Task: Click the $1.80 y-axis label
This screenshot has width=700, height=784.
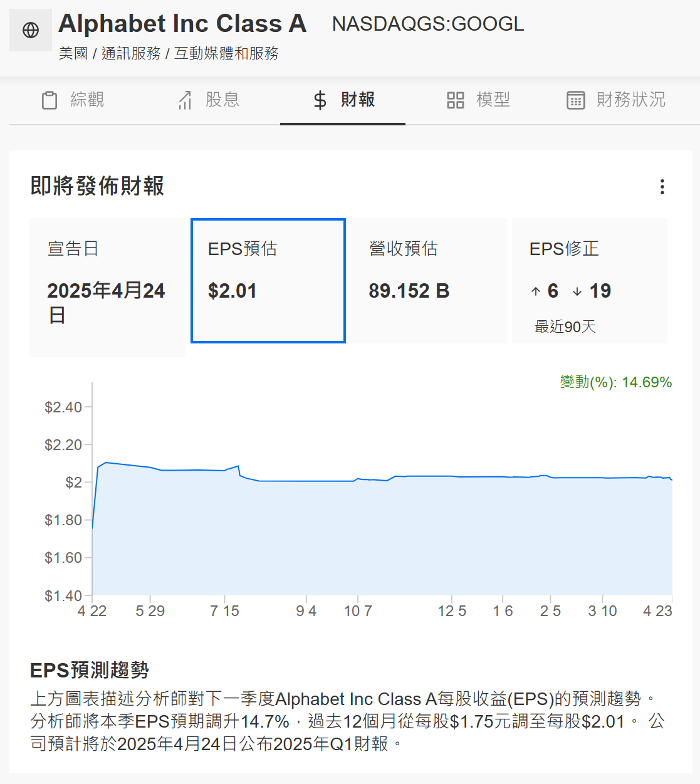Action: pos(63,520)
